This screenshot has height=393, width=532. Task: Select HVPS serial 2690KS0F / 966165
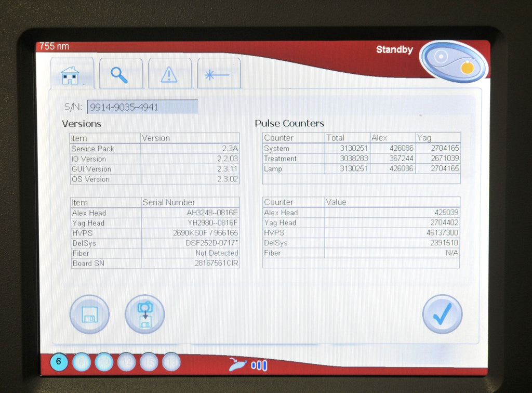pyautogui.click(x=206, y=233)
